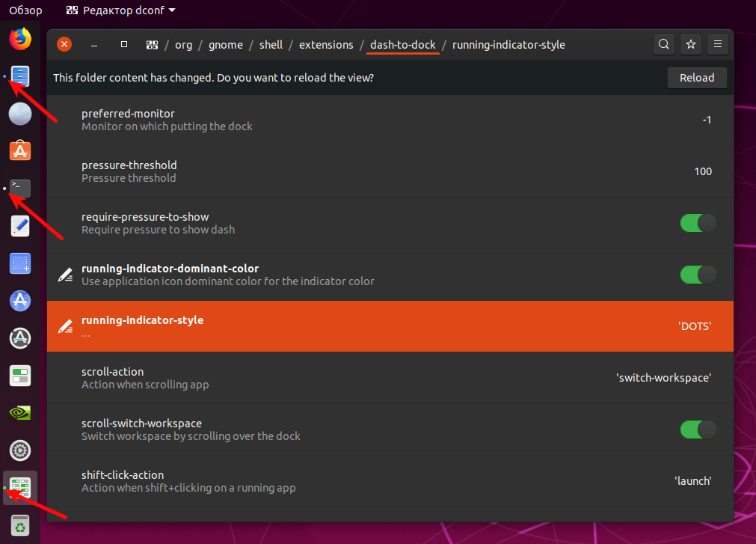Click the pencil icon on running-indicator-dominant-color

click(65, 275)
